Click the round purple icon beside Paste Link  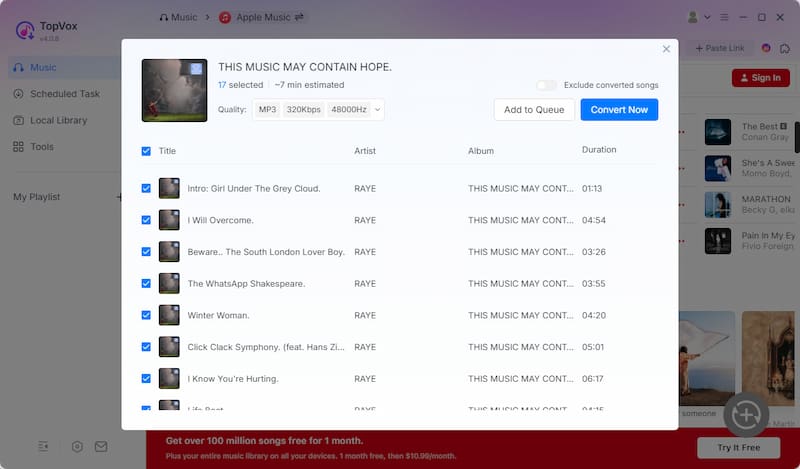click(766, 48)
